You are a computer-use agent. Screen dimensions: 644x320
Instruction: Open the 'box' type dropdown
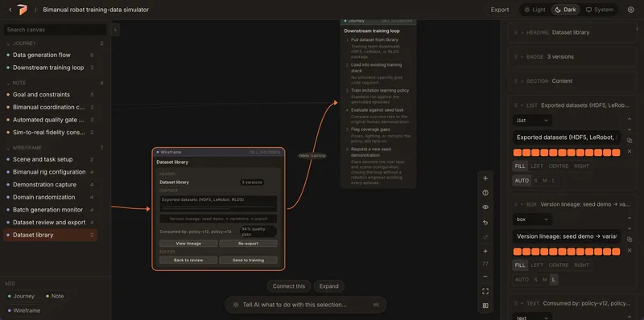tap(532, 219)
